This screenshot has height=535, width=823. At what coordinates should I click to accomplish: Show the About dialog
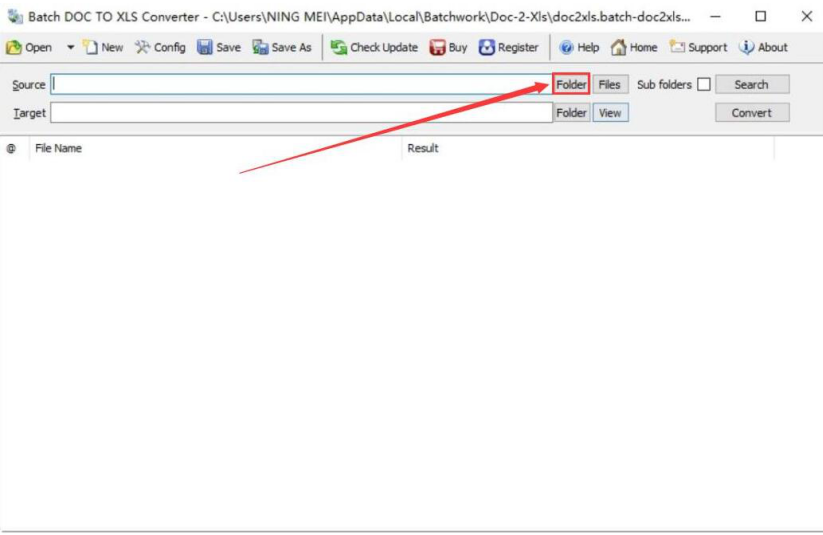coord(763,47)
